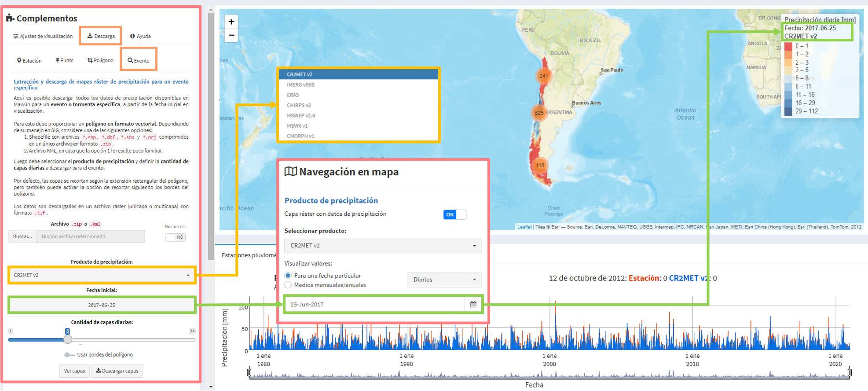Open the Ayuda info tab
The width and height of the screenshot is (868, 391).
point(140,36)
